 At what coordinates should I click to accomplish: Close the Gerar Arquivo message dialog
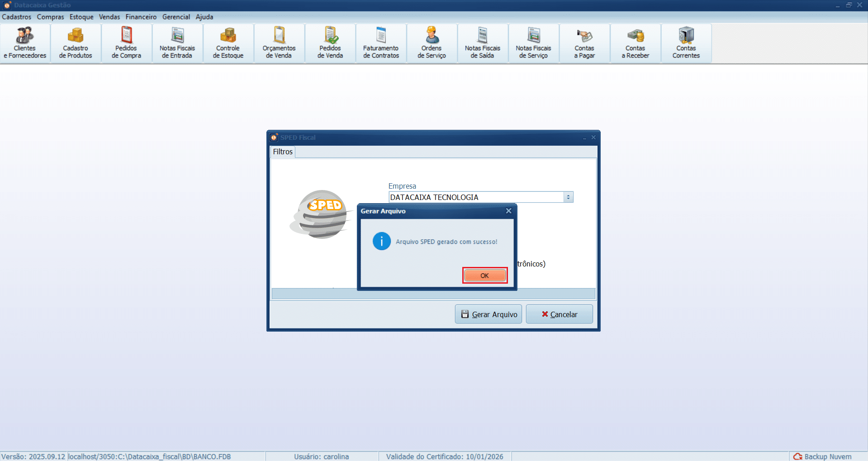508,211
